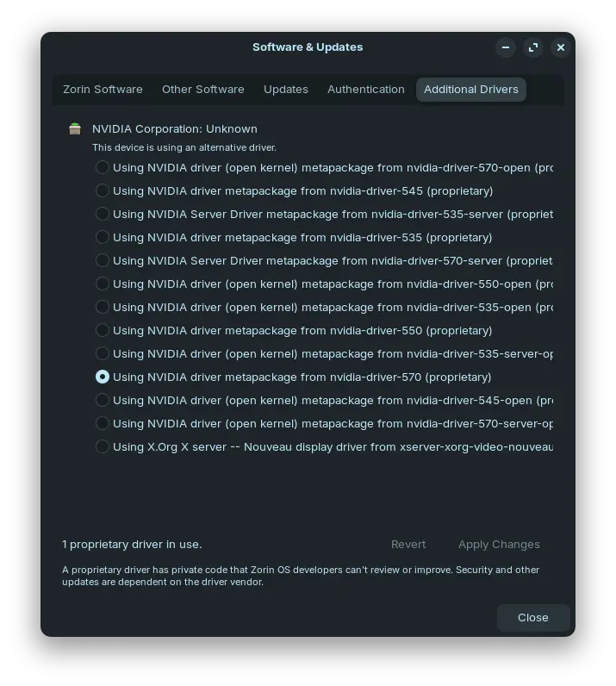Pick nvidia-driver-570-server radio button
The width and height of the screenshot is (616, 686).
pyautogui.click(x=103, y=260)
